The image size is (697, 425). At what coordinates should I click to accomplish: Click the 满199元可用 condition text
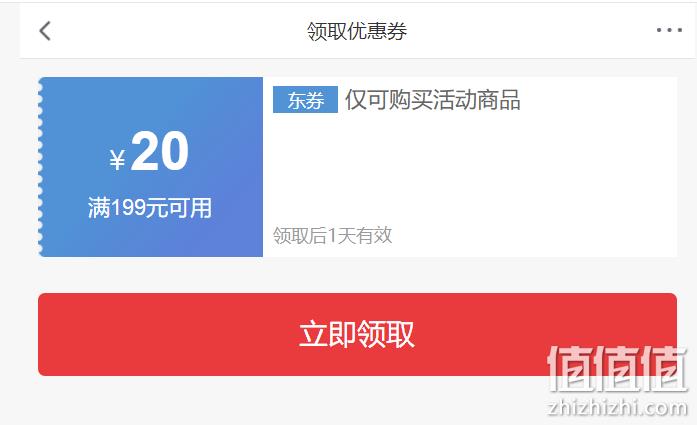[x=149, y=208]
